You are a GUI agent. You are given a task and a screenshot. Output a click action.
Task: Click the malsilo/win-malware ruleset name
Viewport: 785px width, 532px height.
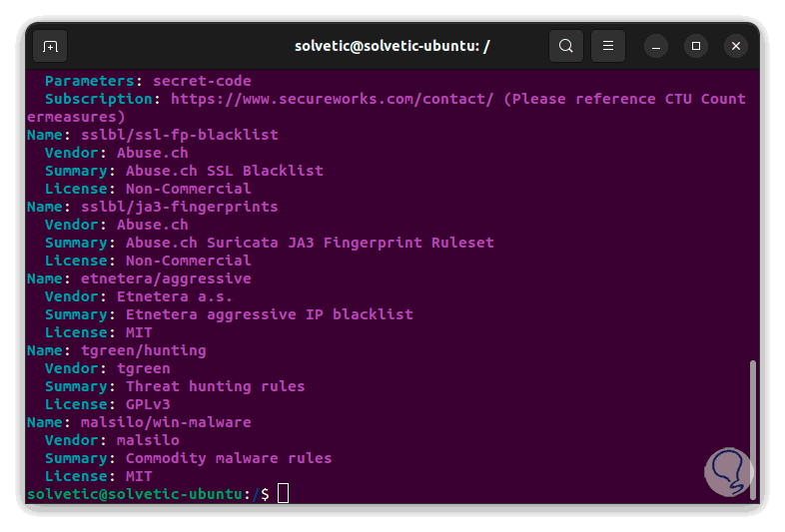click(166, 422)
